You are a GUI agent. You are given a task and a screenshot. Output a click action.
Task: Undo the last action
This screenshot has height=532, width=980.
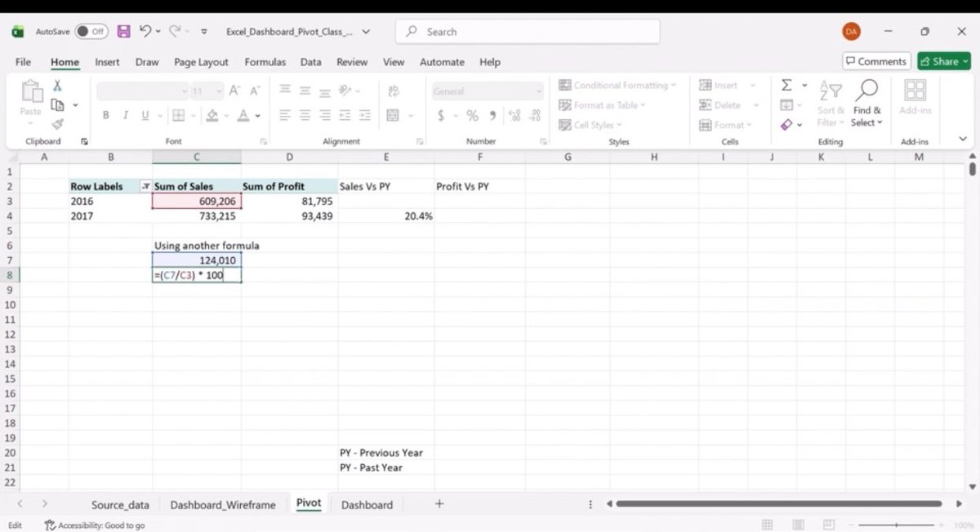pyautogui.click(x=145, y=31)
